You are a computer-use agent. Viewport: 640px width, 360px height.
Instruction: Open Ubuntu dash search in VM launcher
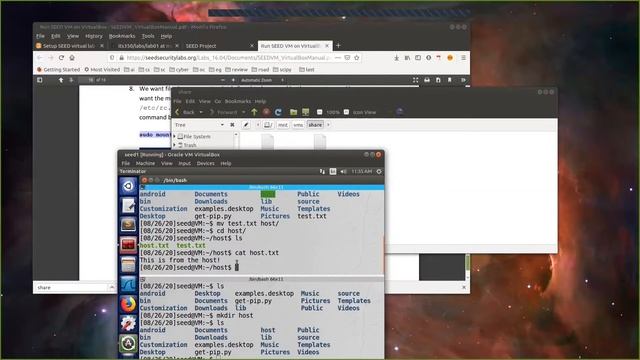(128, 186)
